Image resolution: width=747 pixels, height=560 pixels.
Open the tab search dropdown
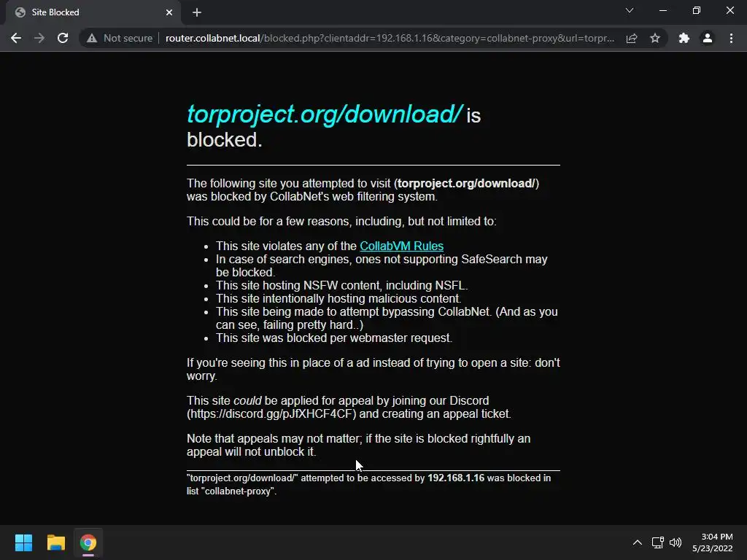[x=630, y=10]
